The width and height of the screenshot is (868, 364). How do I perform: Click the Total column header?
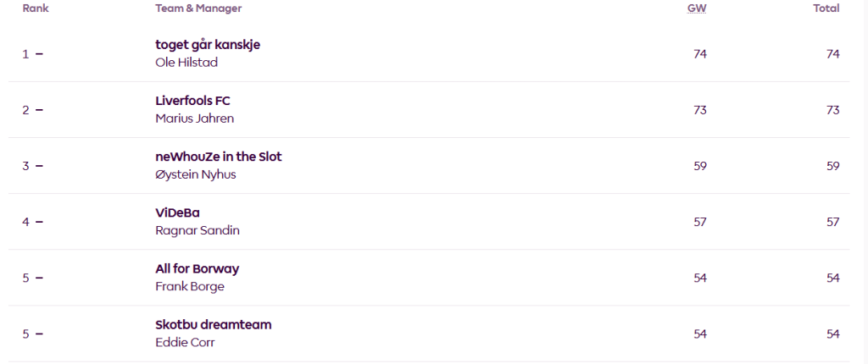pyautogui.click(x=826, y=8)
